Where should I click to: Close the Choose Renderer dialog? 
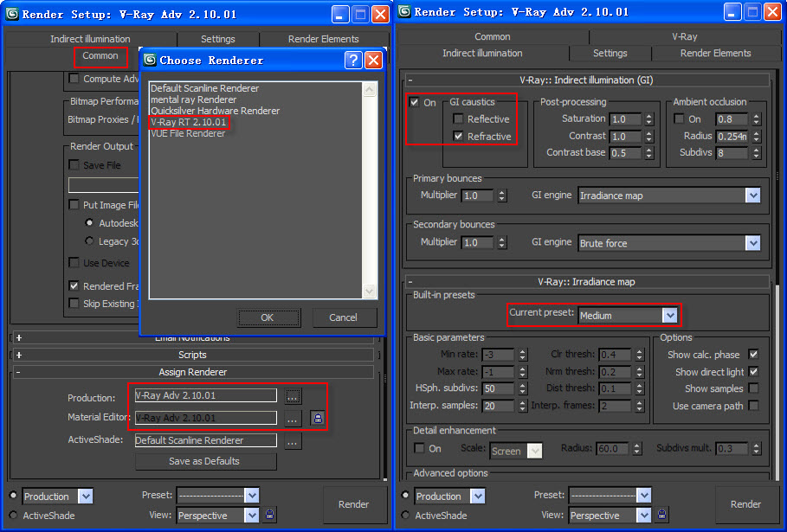(373, 61)
